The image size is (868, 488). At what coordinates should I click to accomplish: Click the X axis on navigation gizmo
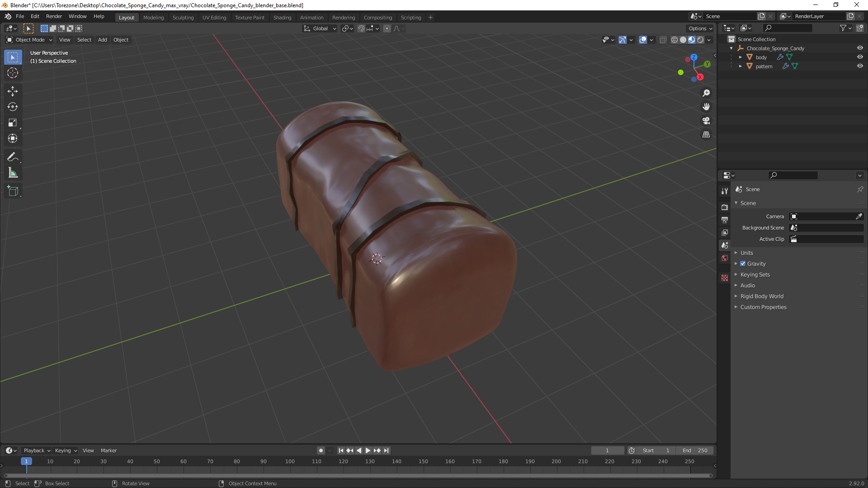point(700,77)
